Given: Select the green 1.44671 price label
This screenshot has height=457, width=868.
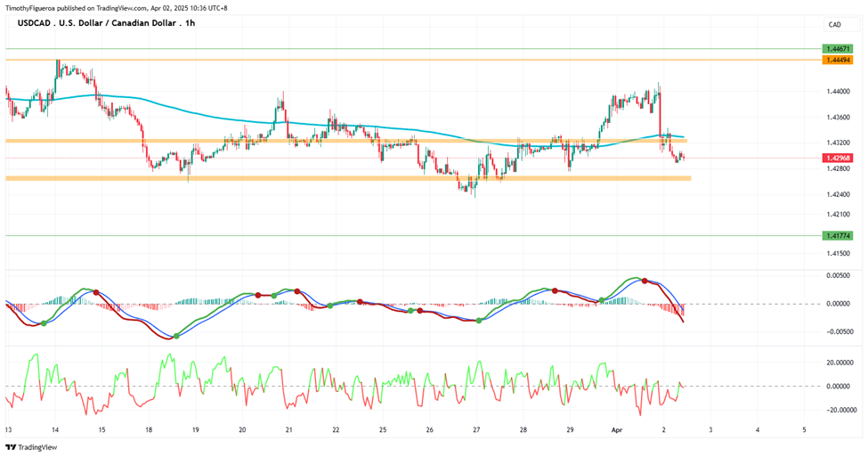Looking at the screenshot, I should [838, 49].
